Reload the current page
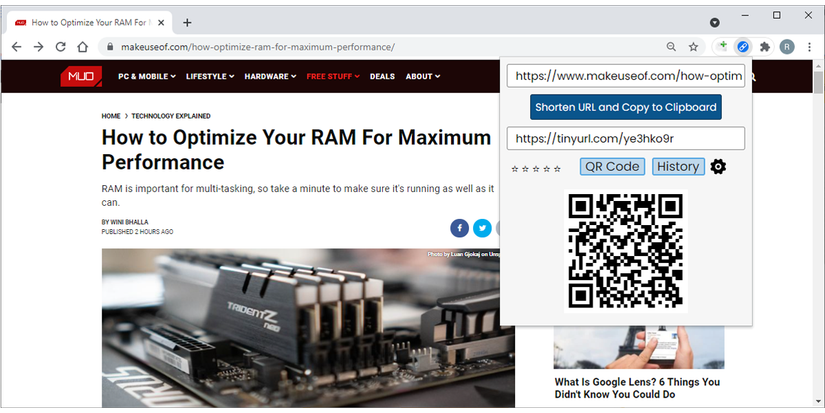The image size is (825, 413). [61, 47]
